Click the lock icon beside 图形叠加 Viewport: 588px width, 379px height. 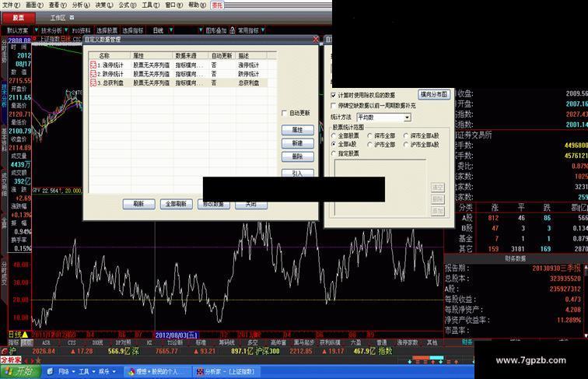coord(232,30)
